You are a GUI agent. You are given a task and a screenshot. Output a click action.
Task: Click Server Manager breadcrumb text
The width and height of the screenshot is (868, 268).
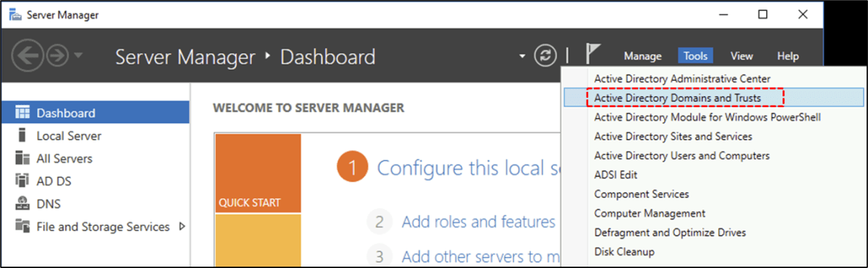point(185,56)
